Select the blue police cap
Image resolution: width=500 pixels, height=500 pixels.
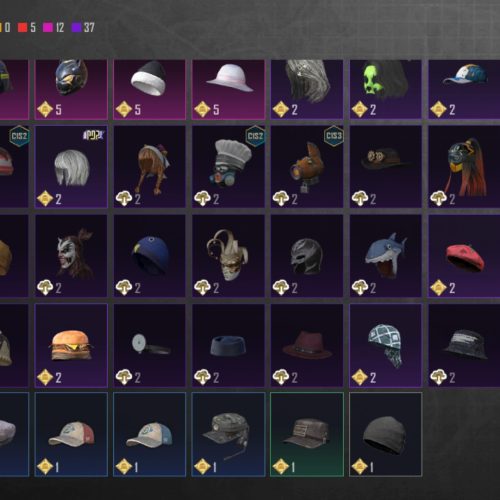(x=149, y=256)
